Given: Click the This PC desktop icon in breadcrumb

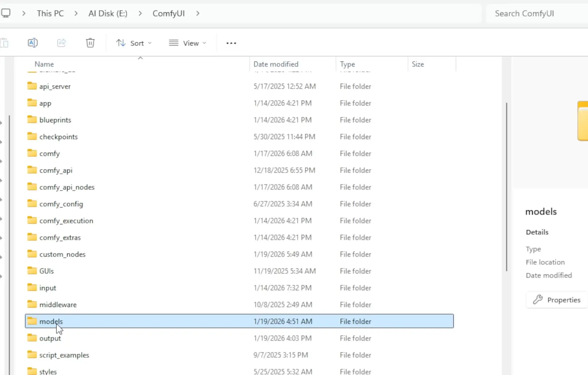Looking at the screenshot, I should click(6, 13).
